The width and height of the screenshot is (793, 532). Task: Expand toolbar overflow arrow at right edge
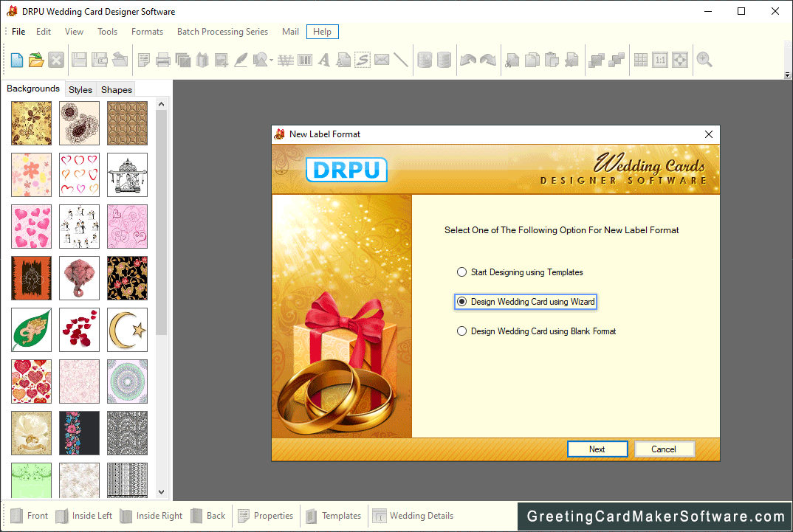pyautogui.click(x=787, y=75)
